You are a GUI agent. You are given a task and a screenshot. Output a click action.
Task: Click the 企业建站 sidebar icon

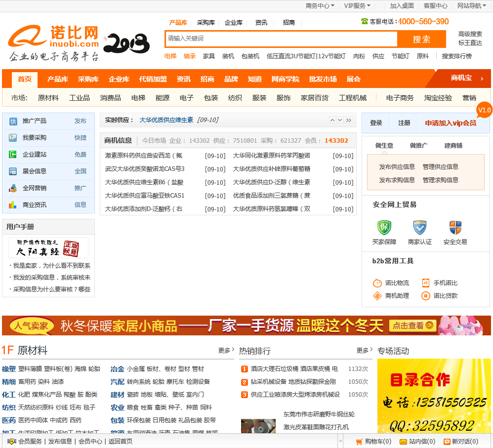pyautogui.click(x=13, y=155)
